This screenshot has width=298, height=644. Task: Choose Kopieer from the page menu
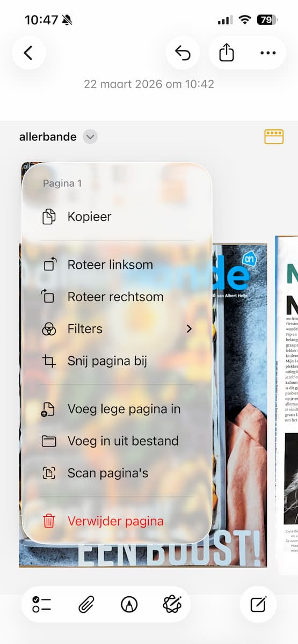point(117,217)
